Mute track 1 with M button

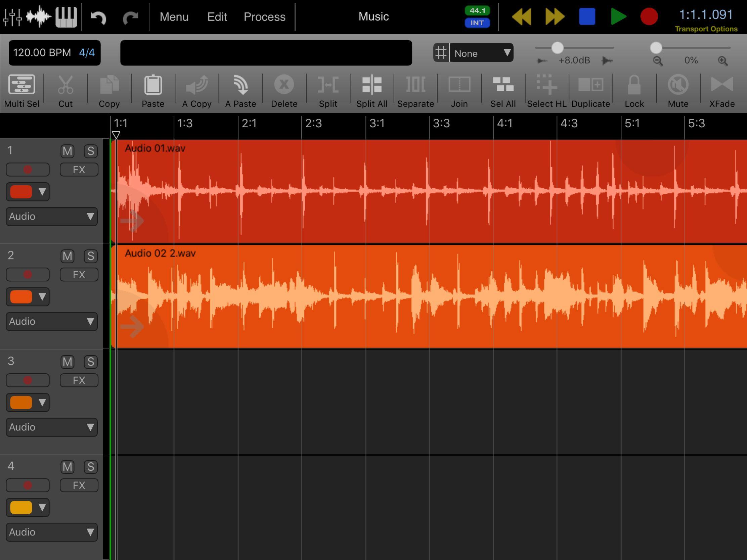67,151
